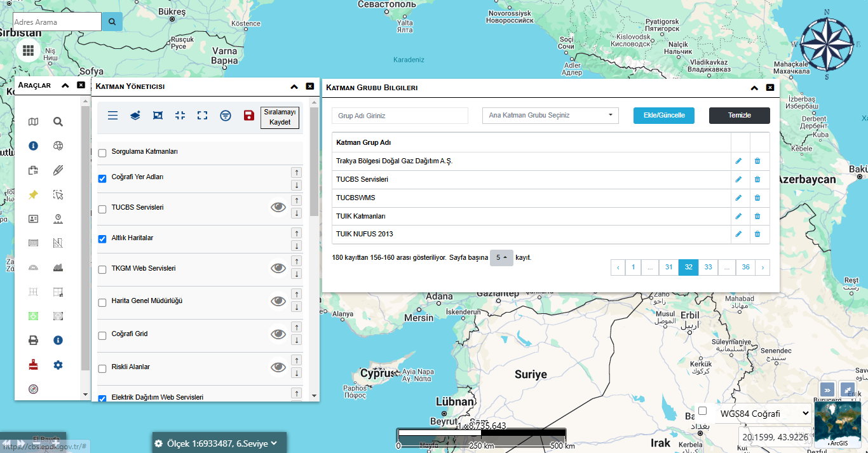Click the Ekle/Güncelle button

(664, 116)
